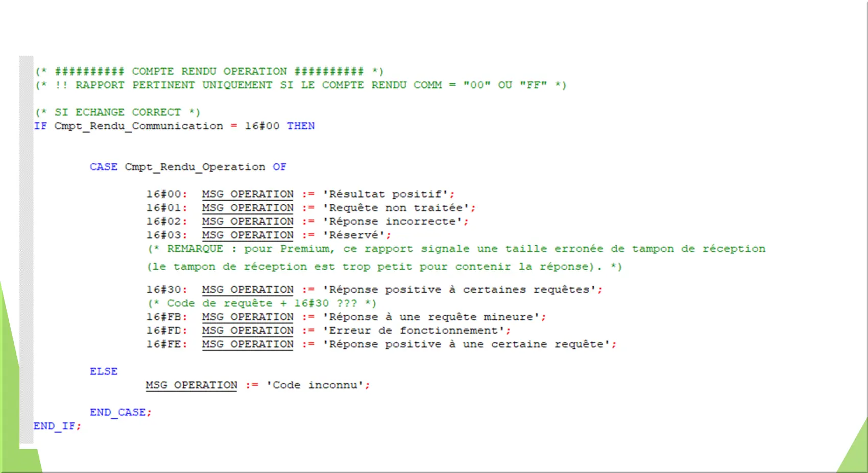Click underlined MSG_OPERATION on the 16#03 line

(248, 235)
